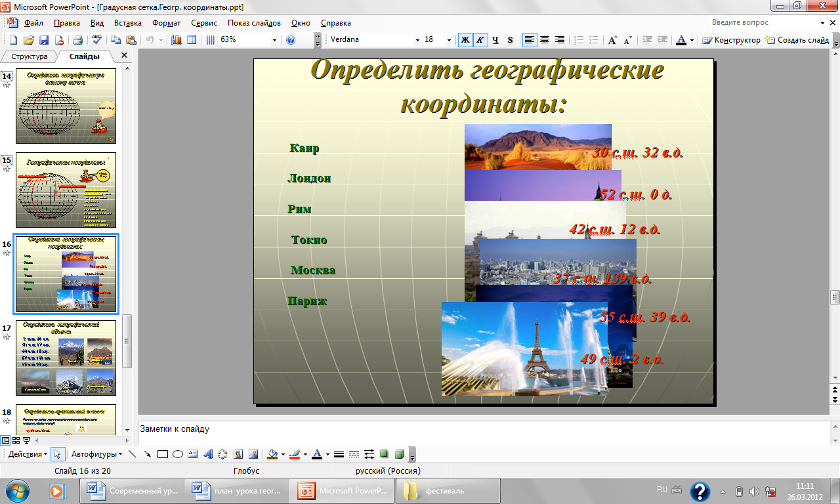Open dash style options

coord(354,454)
